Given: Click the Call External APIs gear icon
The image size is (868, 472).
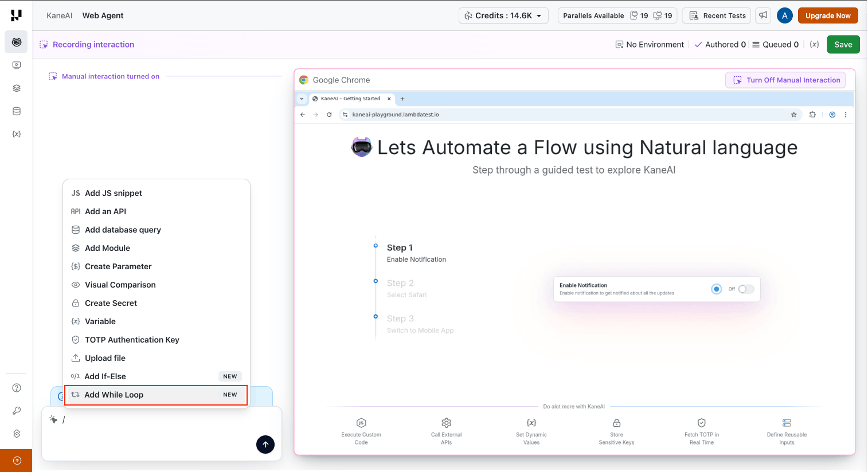Looking at the screenshot, I should tap(446, 423).
